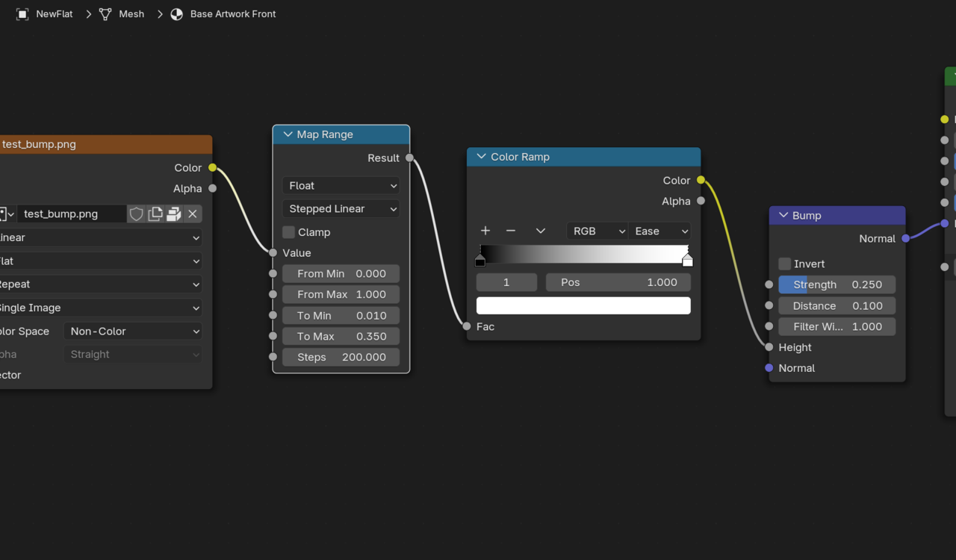Click the To Min value field

coord(341,316)
